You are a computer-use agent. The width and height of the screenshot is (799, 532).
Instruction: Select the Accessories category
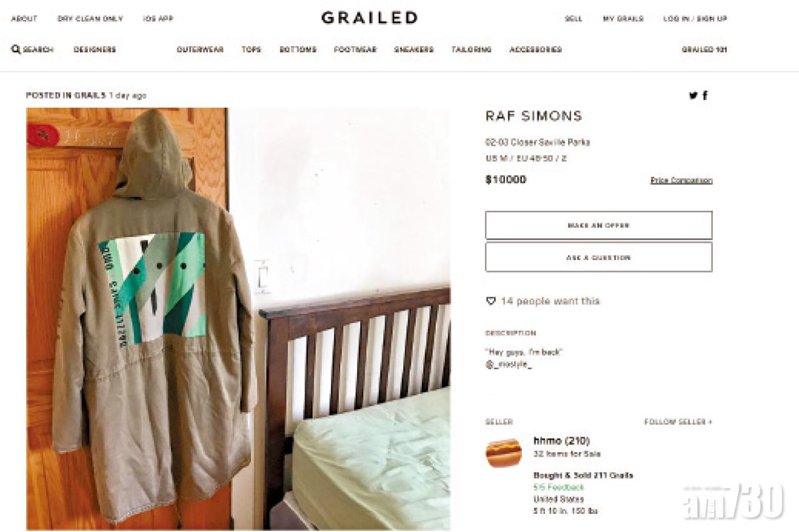[536, 49]
